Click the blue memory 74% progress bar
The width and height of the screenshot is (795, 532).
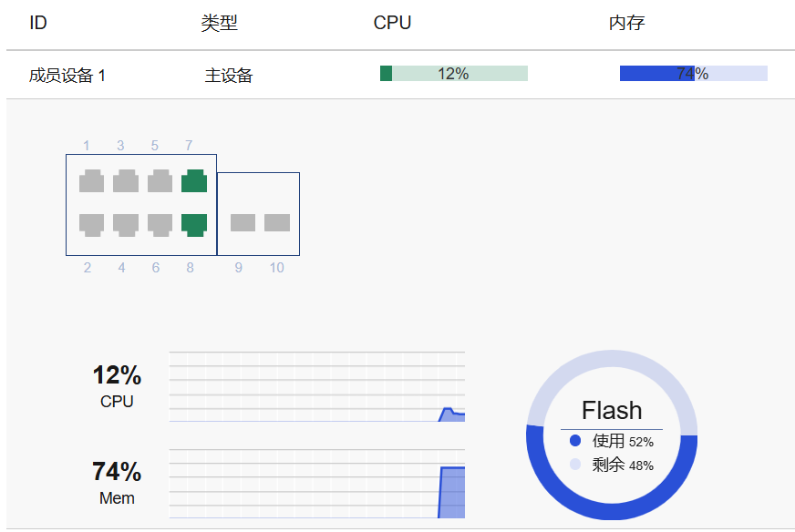pyautogui.click(x=693, y=74)
